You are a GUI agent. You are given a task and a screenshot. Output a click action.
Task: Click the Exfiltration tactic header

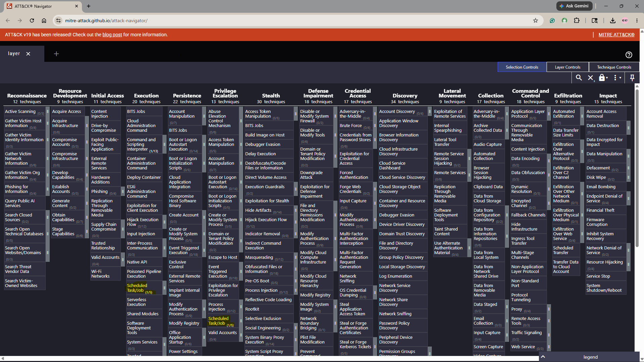pyautogui.click(x=568, y=96)
